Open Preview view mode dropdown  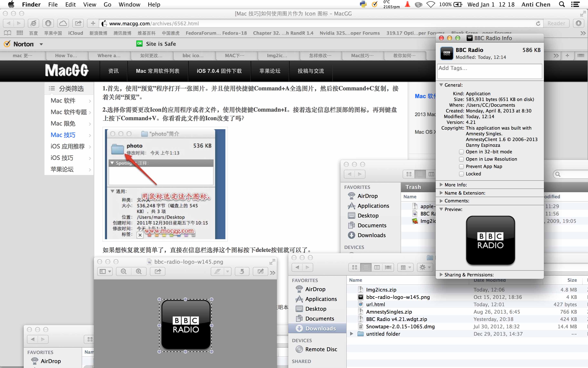105,271
